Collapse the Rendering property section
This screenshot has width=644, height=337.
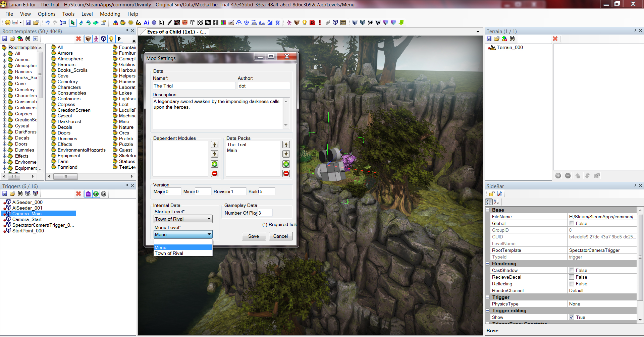pos(488,264)
